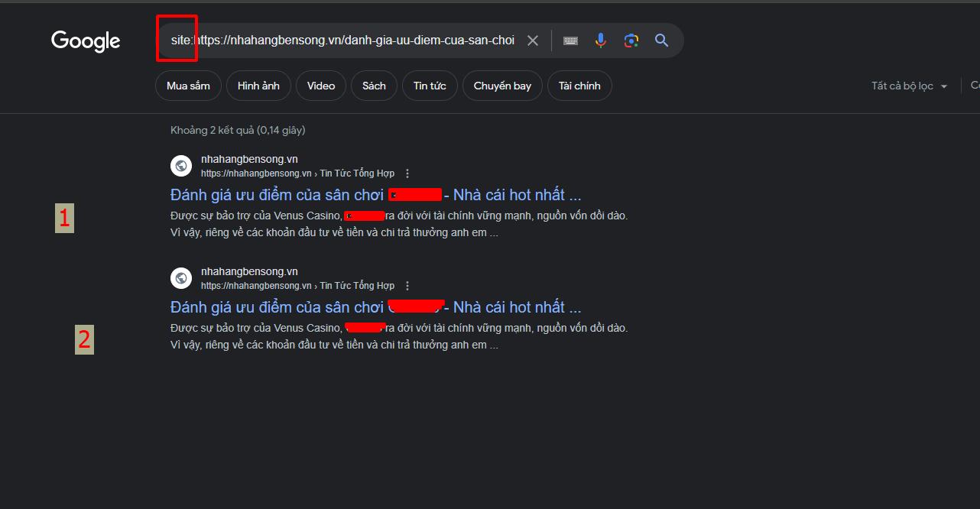Click the first result's snippet description
This screenshot has width=980, height=509.
pos(399,224)
